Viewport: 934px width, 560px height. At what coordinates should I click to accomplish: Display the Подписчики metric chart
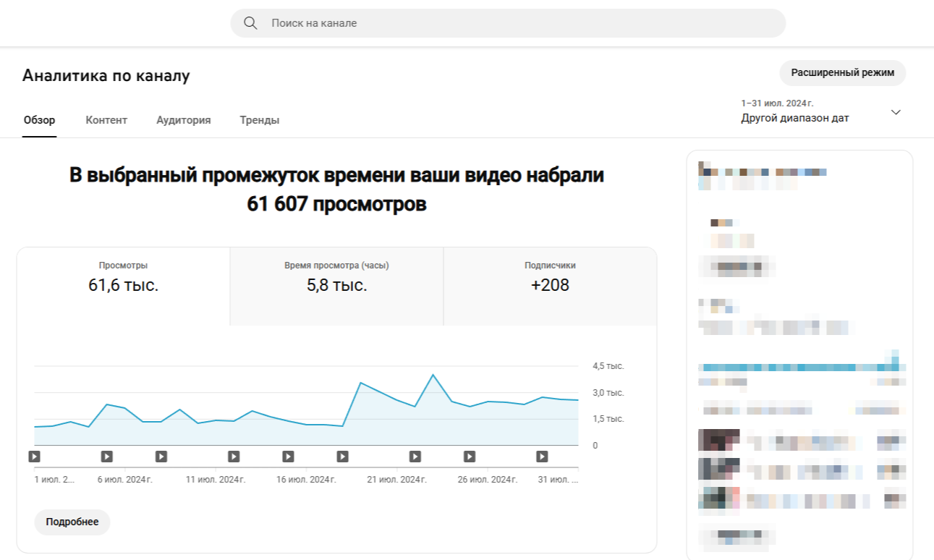click(551, 287)
